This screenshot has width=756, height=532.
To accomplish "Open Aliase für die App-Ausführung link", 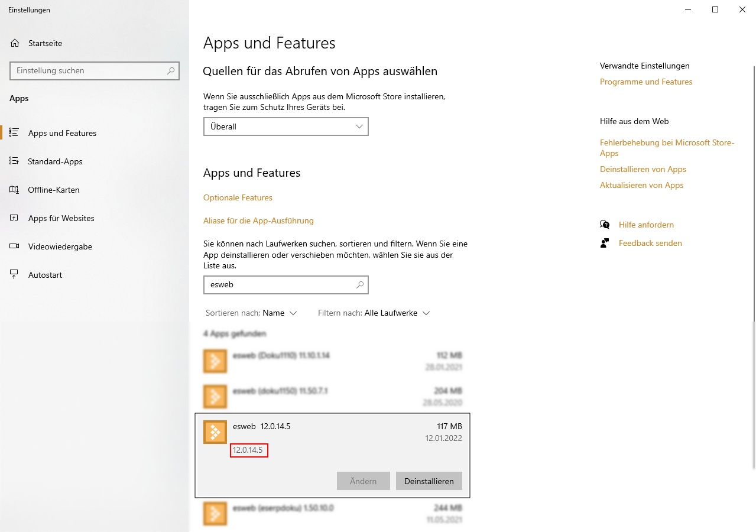I will coord(258,220).
